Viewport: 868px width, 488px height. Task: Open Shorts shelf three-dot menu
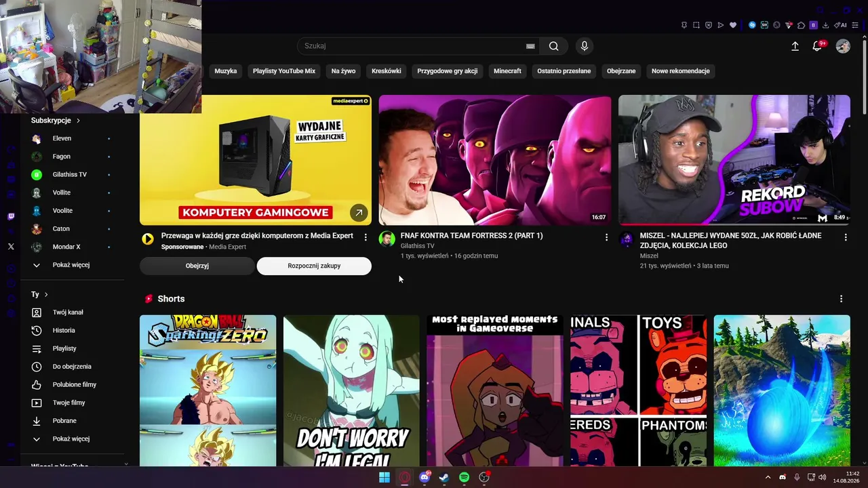click(x=842, y=299)
